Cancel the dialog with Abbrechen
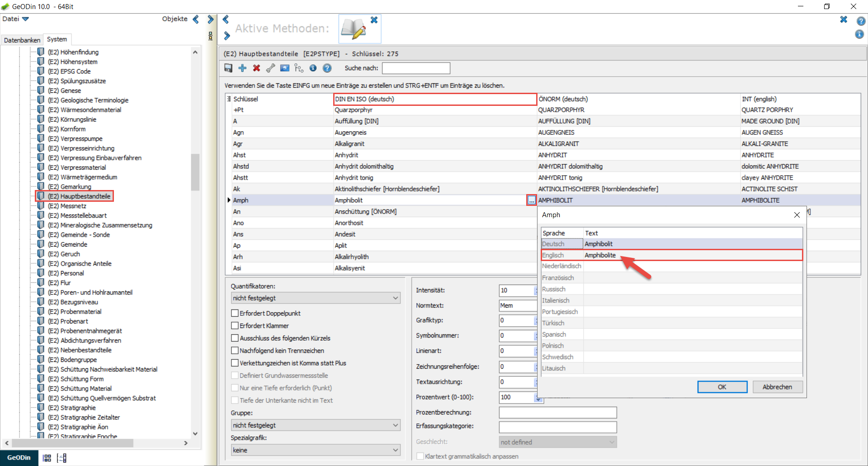Screen dimensions: 868x466 (x=777, y=387)
